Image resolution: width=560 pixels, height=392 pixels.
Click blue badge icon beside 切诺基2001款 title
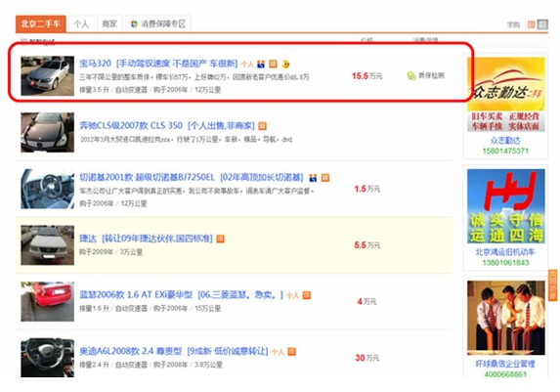coord(313,178)
